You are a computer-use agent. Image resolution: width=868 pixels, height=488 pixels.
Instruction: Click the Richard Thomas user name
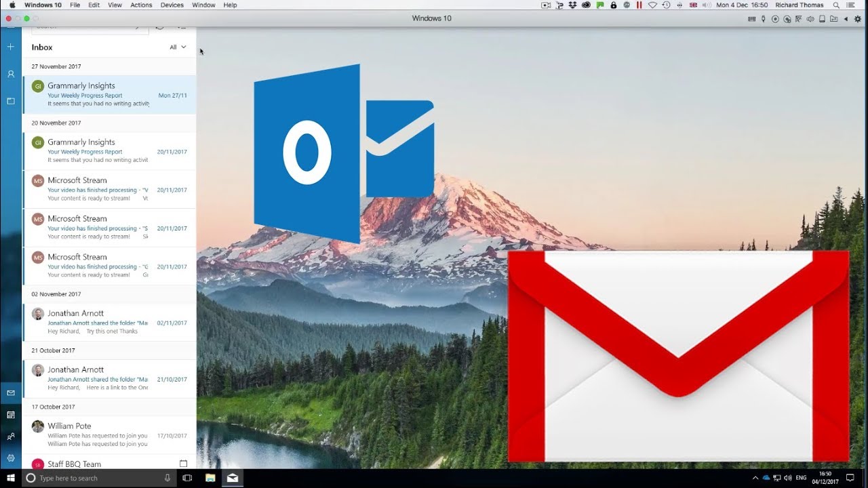pyautogui.click(x=800, y=5)
